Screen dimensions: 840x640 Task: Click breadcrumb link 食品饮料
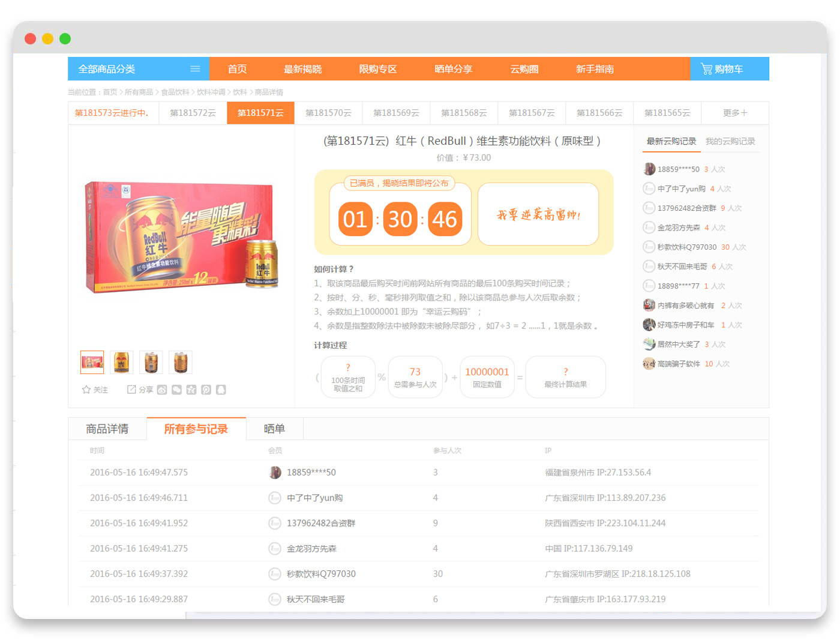175,92
